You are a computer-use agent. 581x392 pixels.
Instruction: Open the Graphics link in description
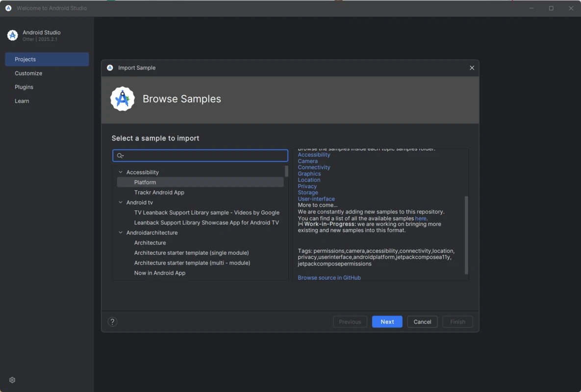coord(309,173)
